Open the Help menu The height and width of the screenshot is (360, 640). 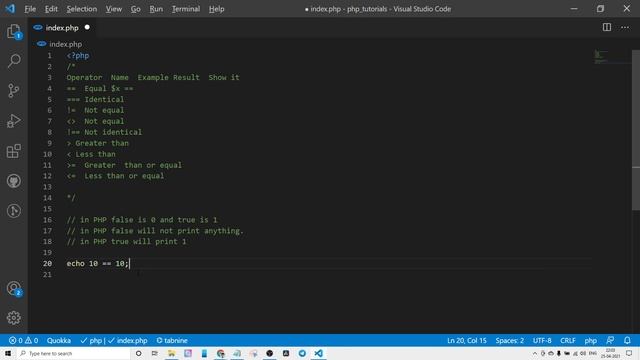[x=216, y=9]
